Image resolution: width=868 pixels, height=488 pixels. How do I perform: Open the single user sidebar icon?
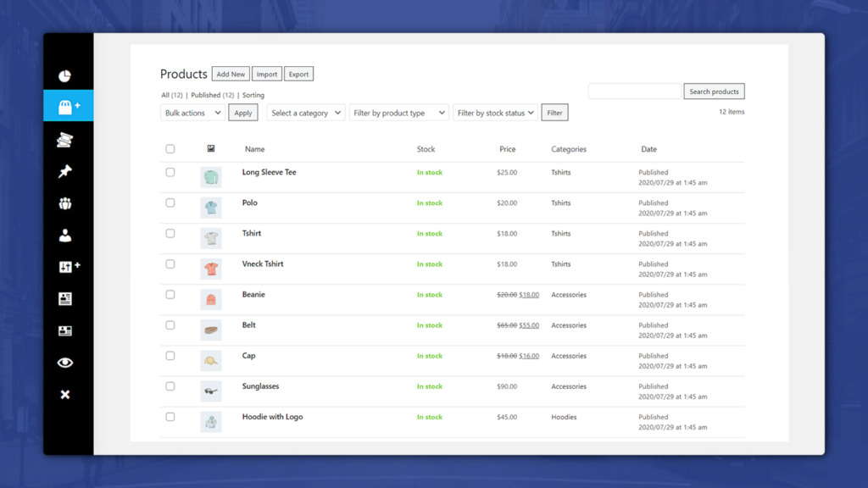click(64, 236)
